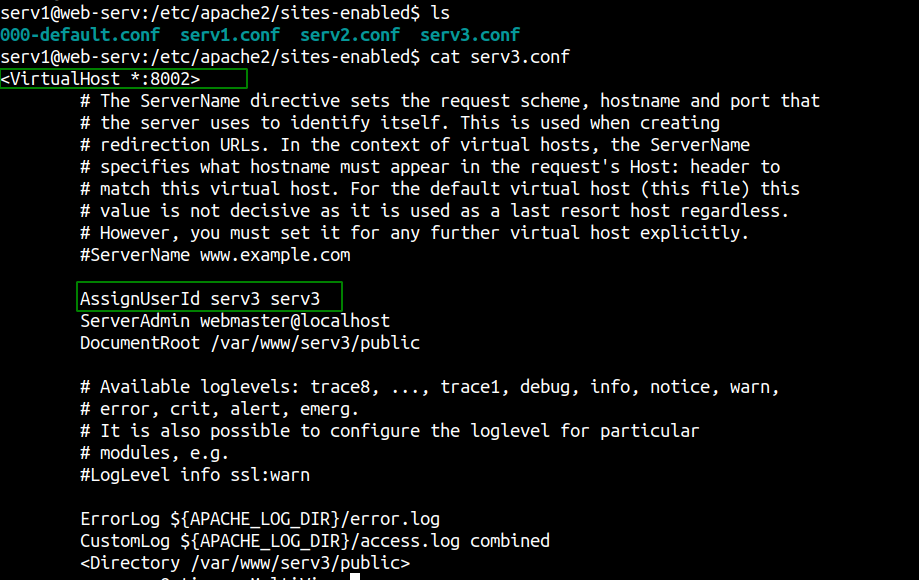The width and height of the screenshot is (919, 580).
Task: Click the highlighted VirtualHost *:8002 line
Action: 124,79
